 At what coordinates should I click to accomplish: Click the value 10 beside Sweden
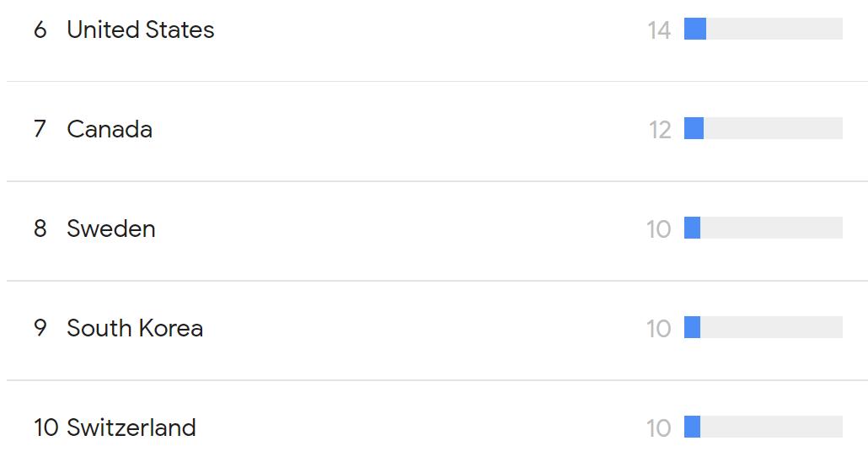[659, 229]
